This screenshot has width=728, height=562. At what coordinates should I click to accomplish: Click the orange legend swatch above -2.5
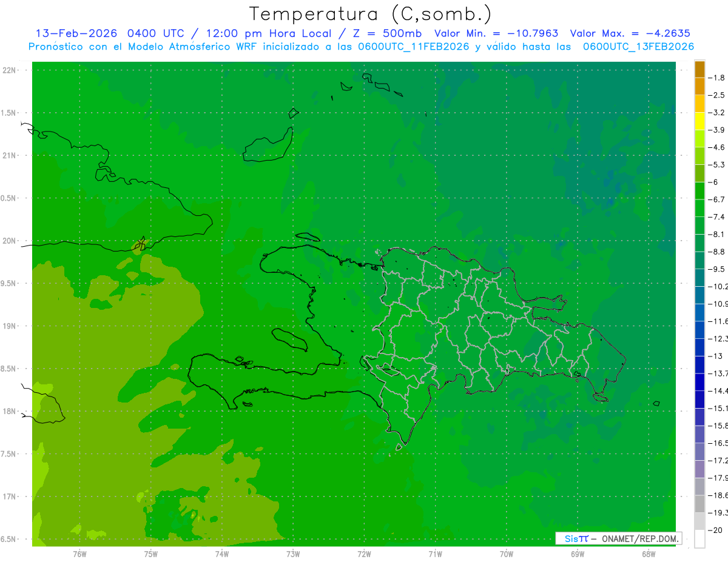(x=699, y=87)
